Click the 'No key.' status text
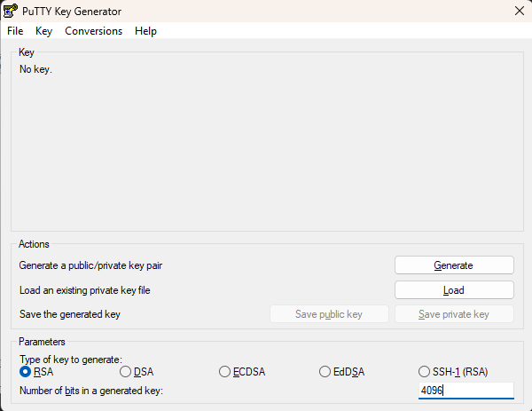 click(x=35, y=69)
